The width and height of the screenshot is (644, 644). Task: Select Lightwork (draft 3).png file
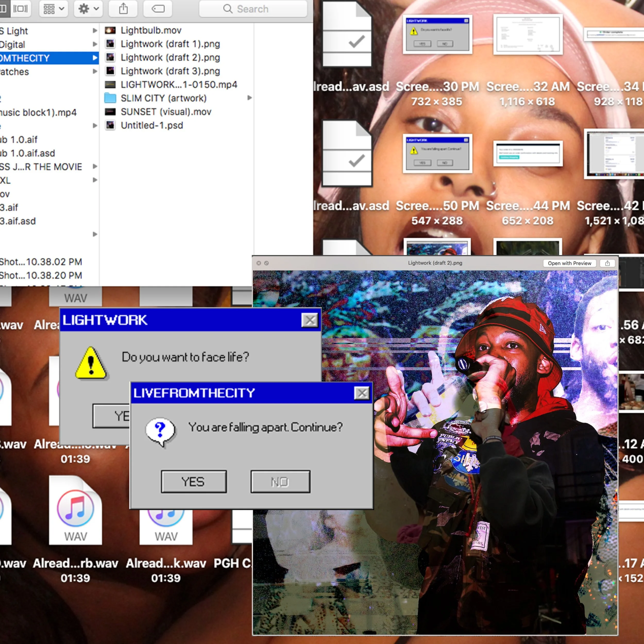point(170,71)
